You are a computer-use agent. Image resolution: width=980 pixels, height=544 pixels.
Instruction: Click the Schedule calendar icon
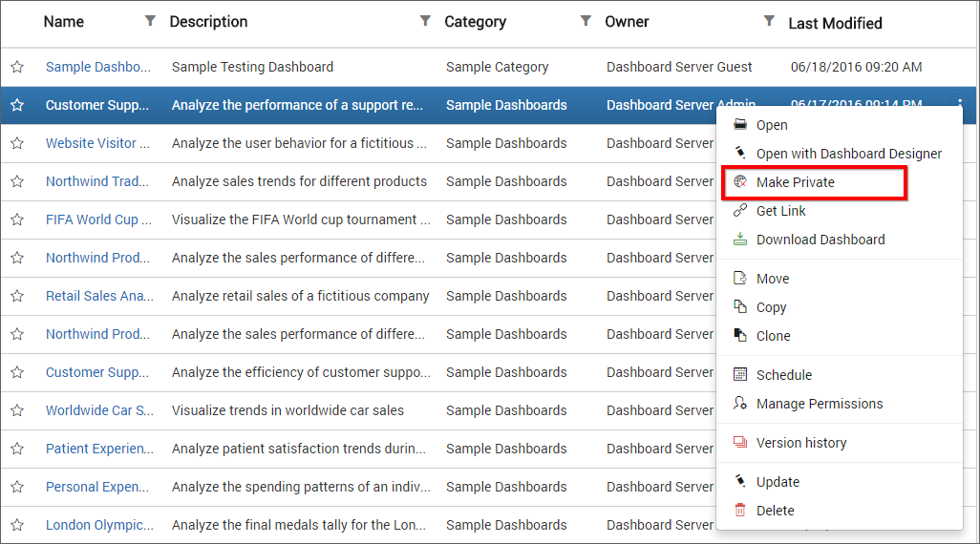(x=740, y=374)
